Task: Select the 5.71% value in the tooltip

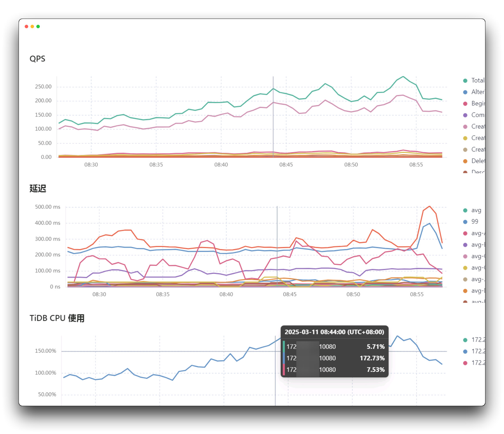Action: click(x=376, y=347)
